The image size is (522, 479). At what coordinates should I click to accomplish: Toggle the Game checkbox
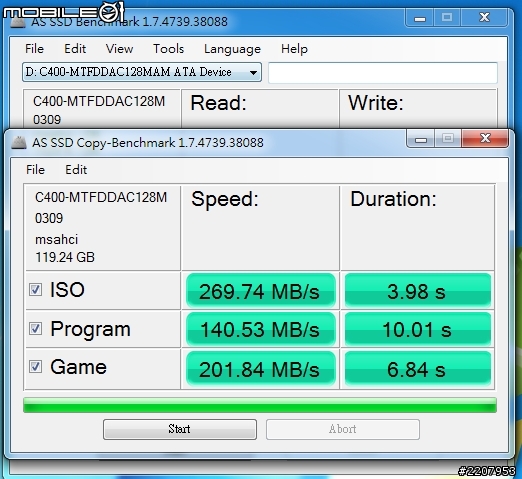click(35, 367)
